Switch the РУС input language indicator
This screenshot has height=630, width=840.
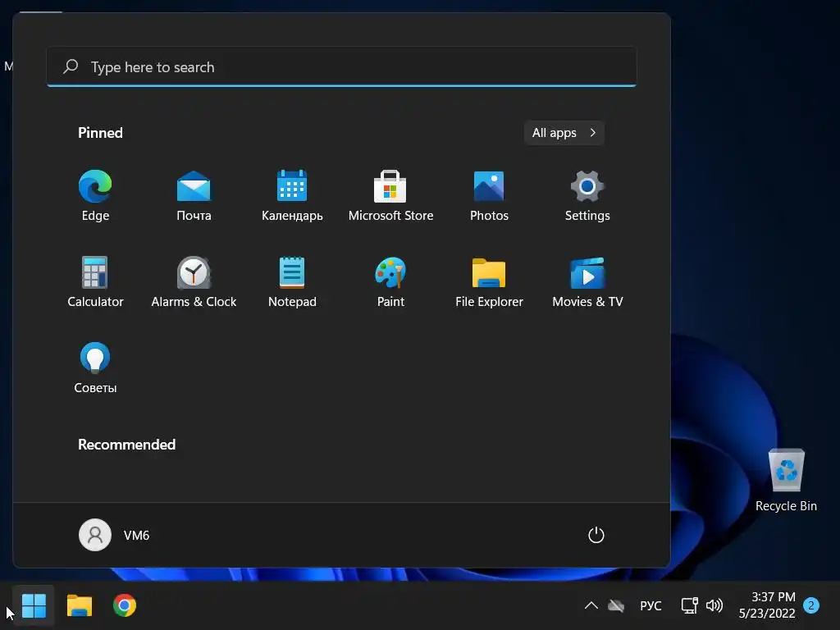tap(651, 605)
